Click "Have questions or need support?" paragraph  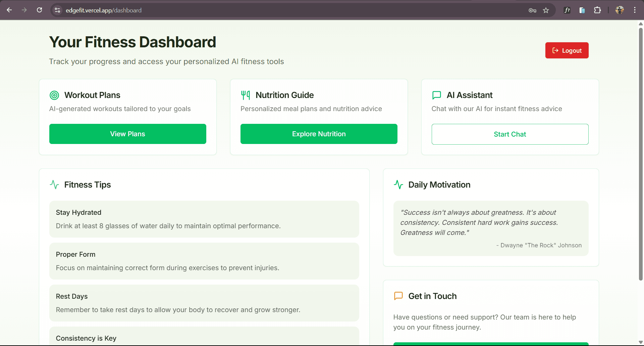pyautogui.click(x=485, y=322)
